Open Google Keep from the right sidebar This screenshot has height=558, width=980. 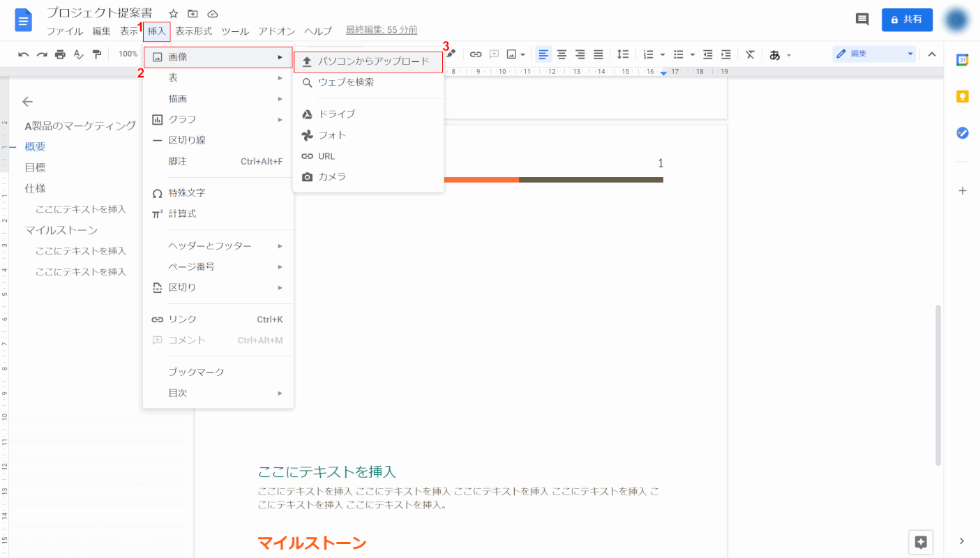click(x=963, y=96)
